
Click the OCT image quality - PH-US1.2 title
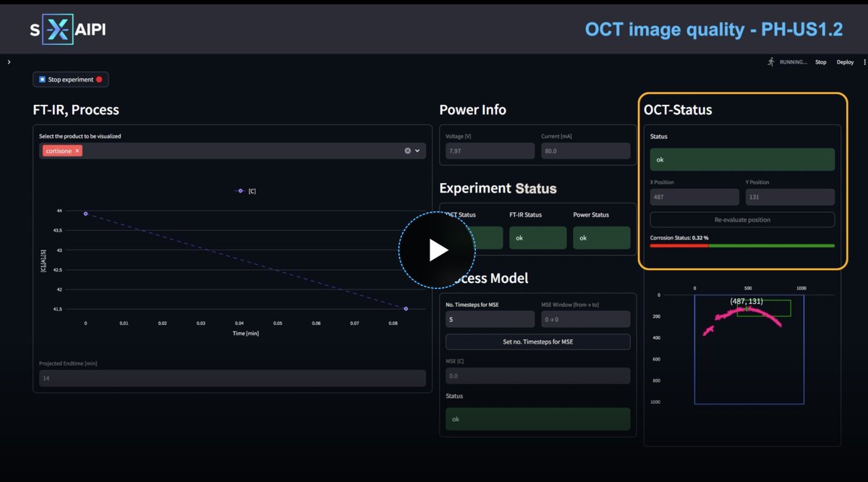point(714,30)
